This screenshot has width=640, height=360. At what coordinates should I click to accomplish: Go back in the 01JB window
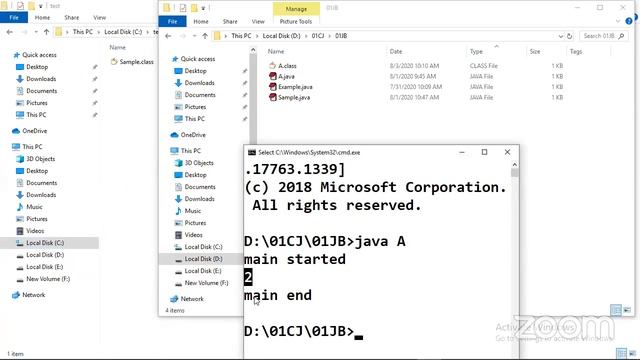pos(168,36)
